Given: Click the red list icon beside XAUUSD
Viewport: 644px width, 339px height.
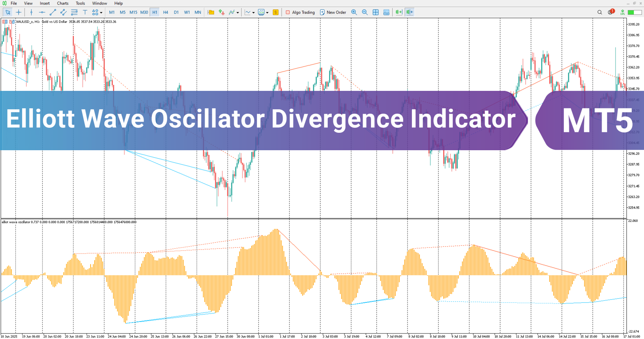Looking at the screenshot, I should 5,21.
